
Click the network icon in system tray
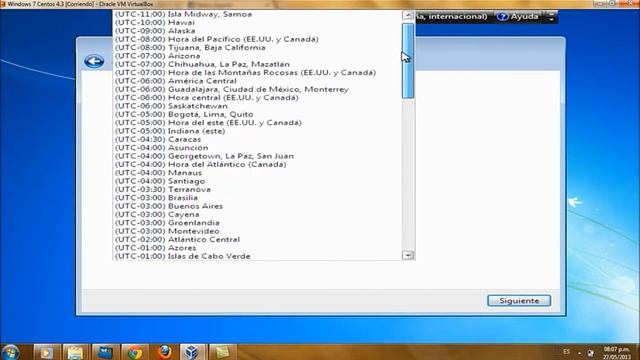point(590,353)
